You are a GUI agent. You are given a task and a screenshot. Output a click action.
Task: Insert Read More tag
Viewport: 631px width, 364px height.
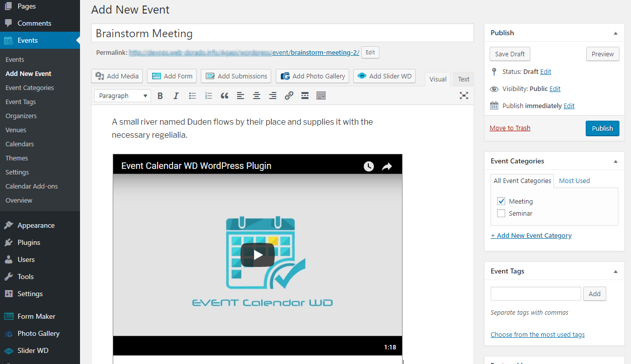305,96
